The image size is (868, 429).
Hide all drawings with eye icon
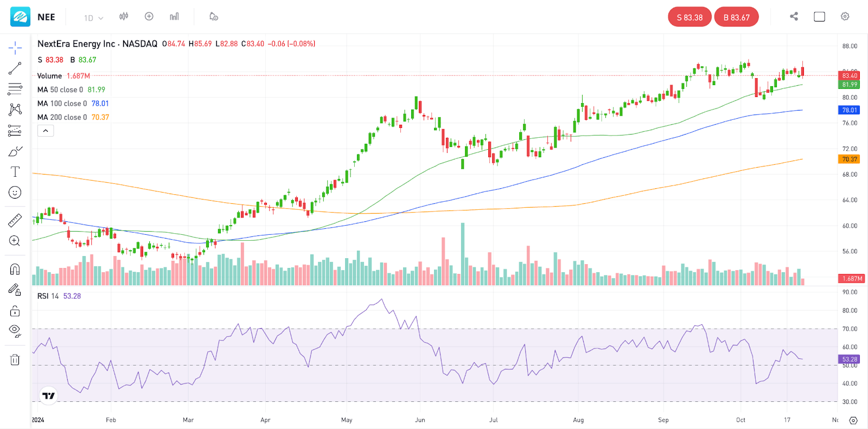click(15, 331)
